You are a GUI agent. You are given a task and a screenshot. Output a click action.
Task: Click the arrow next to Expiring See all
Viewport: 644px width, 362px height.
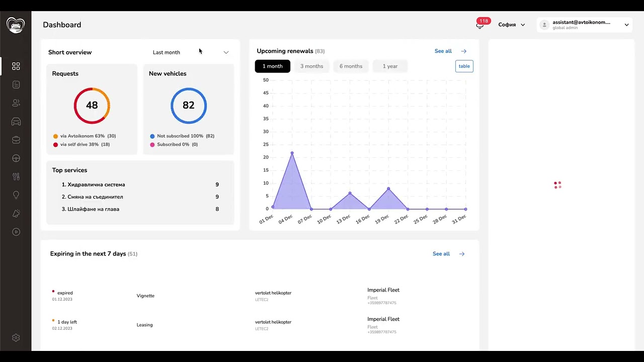pyautogui.click(x=462, y=254)
